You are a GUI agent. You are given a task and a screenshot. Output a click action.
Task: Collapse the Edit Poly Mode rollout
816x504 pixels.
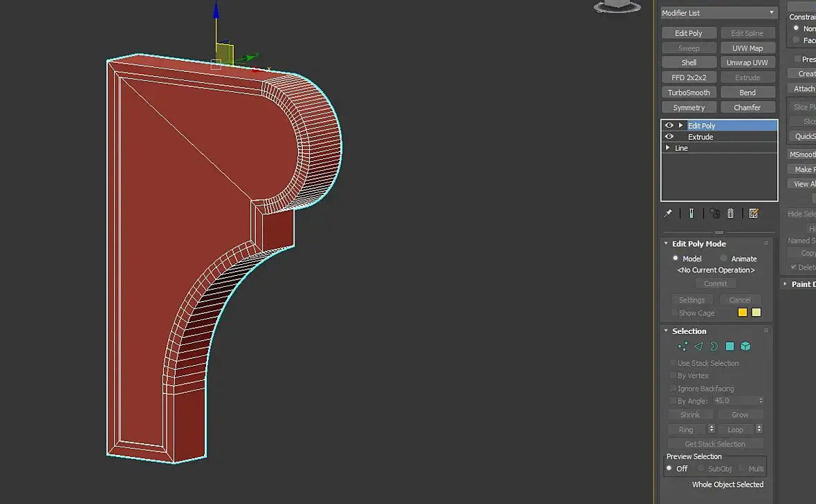[x=666, y=243]
